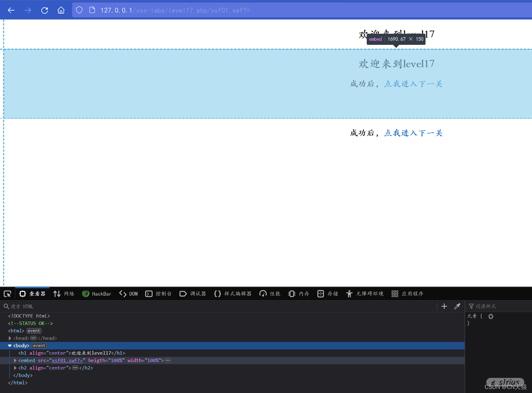
Task: Expand the head element node
Action: coord(10,338)
